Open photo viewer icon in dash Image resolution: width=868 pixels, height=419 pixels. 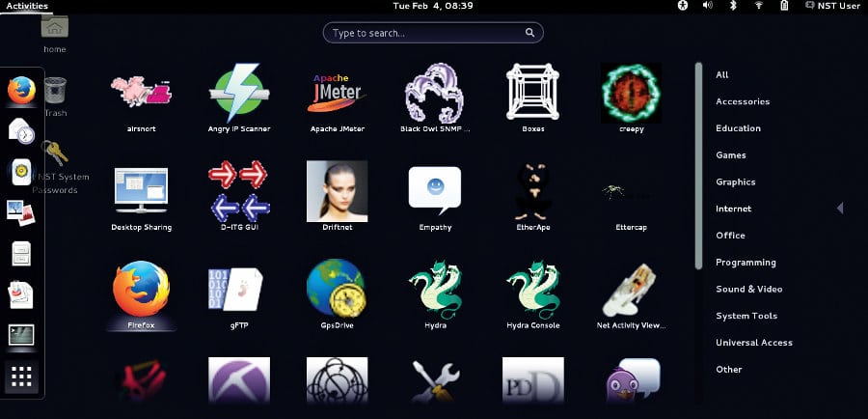coord(21,212)
